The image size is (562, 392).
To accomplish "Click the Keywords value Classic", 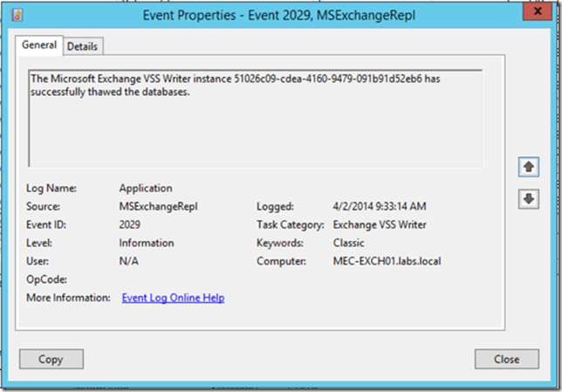I will 348,243.
